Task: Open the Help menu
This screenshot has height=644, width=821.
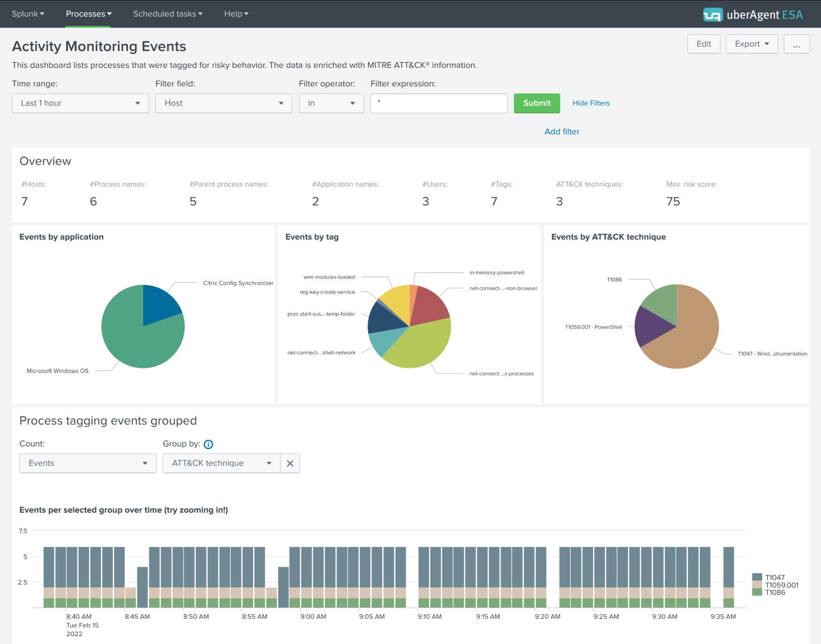Action: tap(236, 13)
